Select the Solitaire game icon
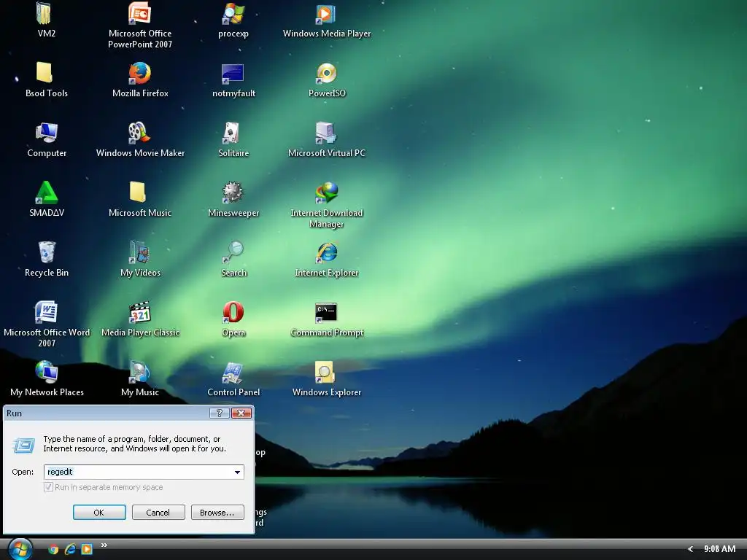This screenshot has width=747, height=560. 231,133
